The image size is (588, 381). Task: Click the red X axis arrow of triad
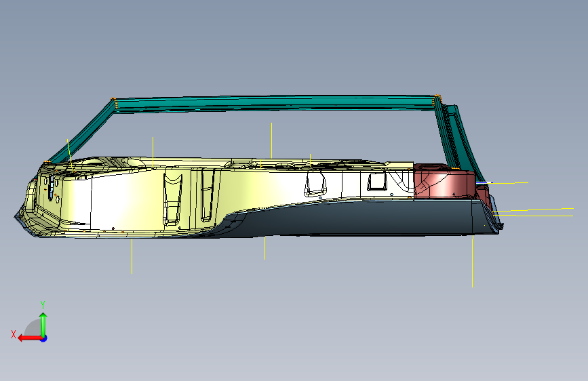[x=29, y=338]
